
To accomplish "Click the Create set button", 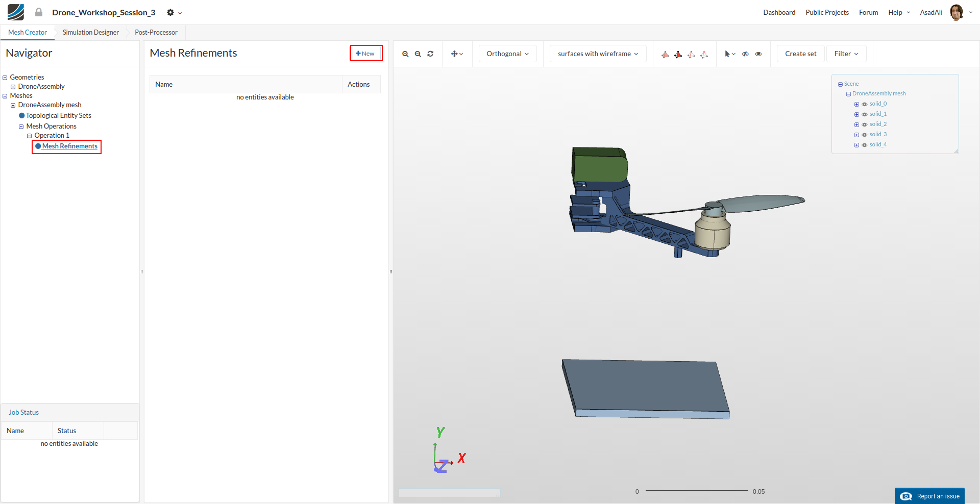I will click(x=800, y=54).
